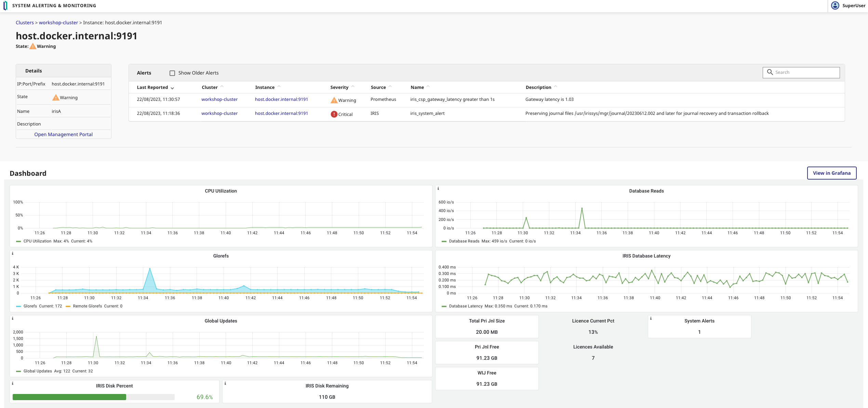Click the info icon on the Database Reads panel

[x=438, y=188]
